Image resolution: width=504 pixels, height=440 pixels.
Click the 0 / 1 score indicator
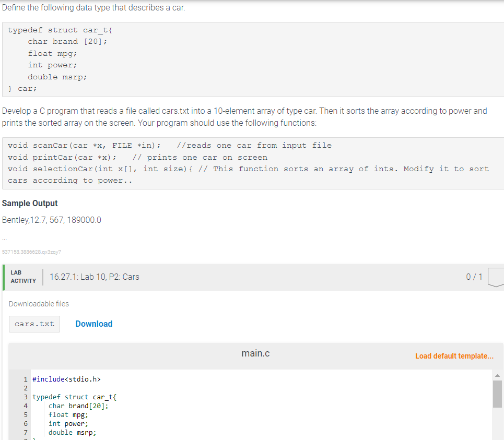point(474,277)
